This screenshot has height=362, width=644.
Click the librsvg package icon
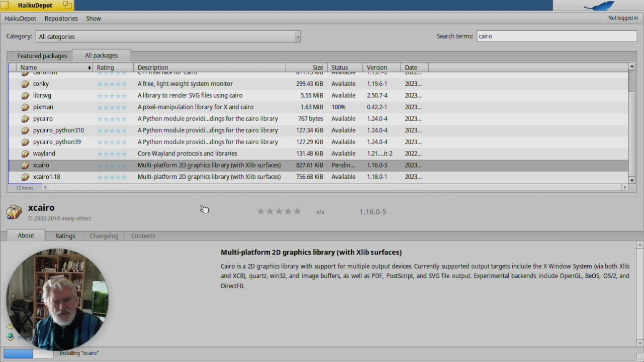click(x=25, y=96)
